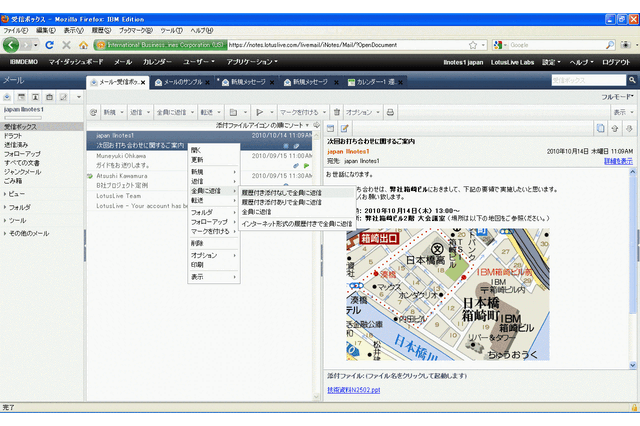Bookmark page with the star icon
Screen dimensions: 640x426
tap(473, 45)
